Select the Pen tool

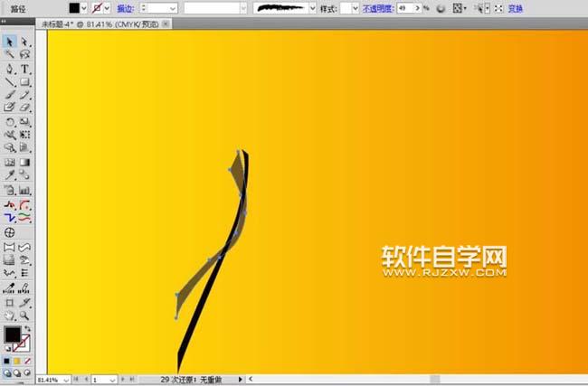(9, 69)
